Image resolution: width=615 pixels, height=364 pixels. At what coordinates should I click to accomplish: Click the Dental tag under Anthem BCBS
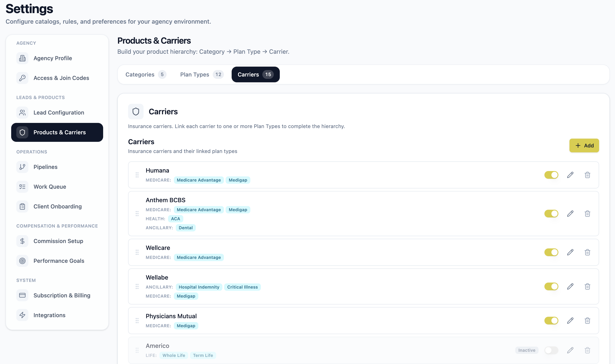186,228
